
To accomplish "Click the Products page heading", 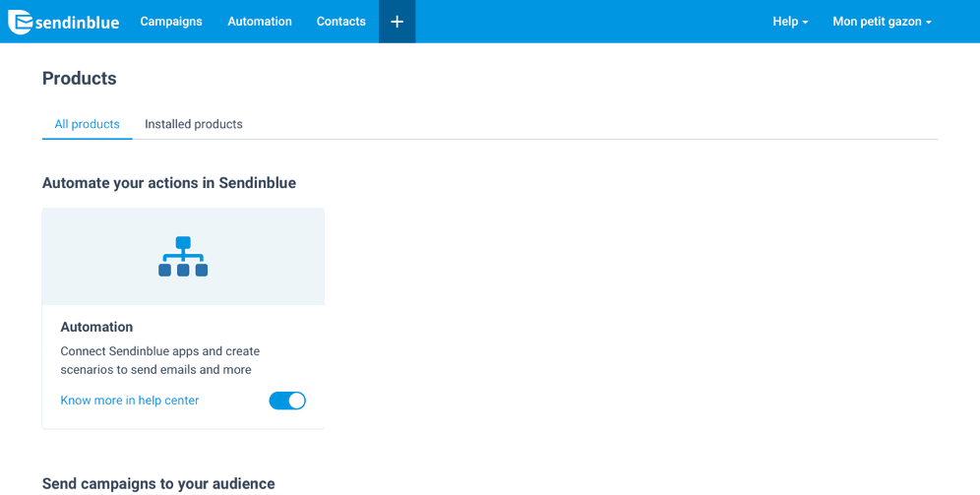I will pyautogui.click(x=80, y=78).
